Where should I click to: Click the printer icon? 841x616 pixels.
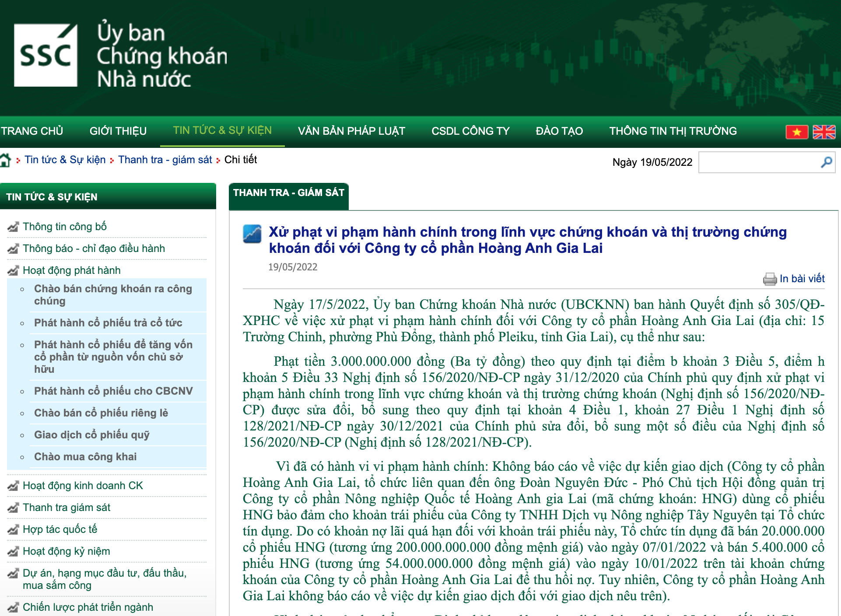click(770, 279)
